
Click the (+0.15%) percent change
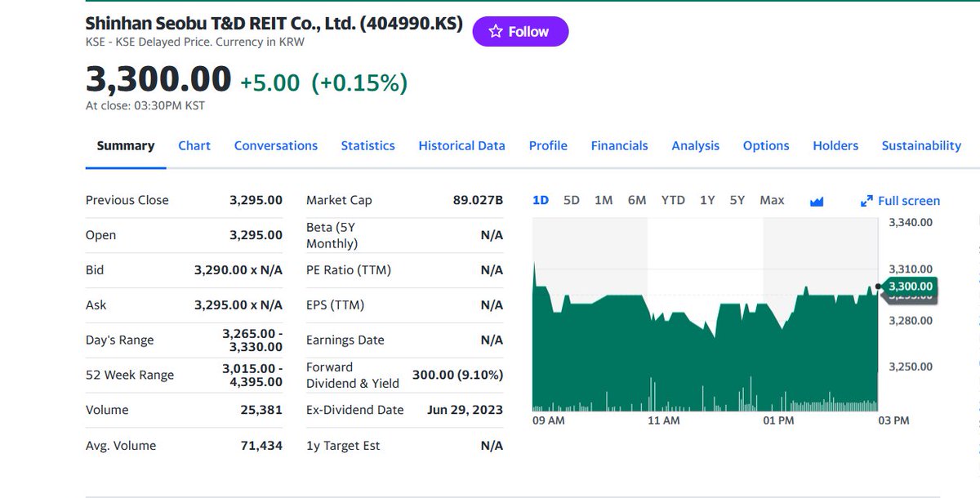tap(359, 82)
